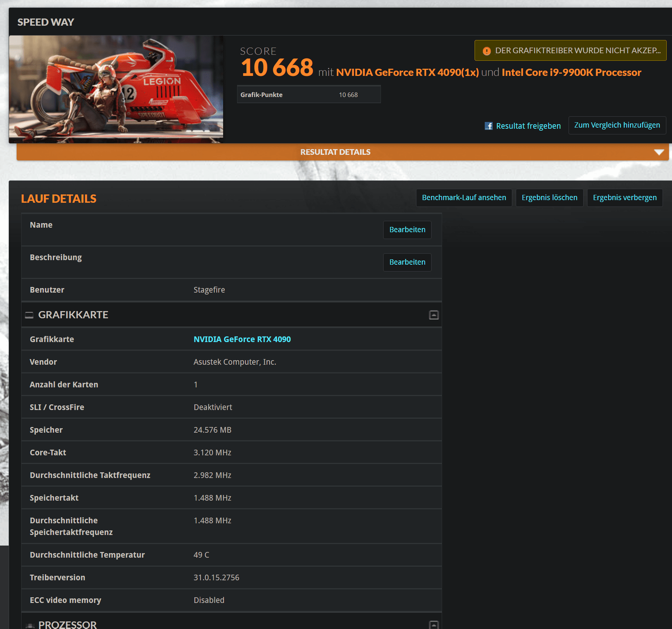This screenshot has width=672, height=629.
Task: Collapse the PROZESSOR section
Action: point(434,625)
